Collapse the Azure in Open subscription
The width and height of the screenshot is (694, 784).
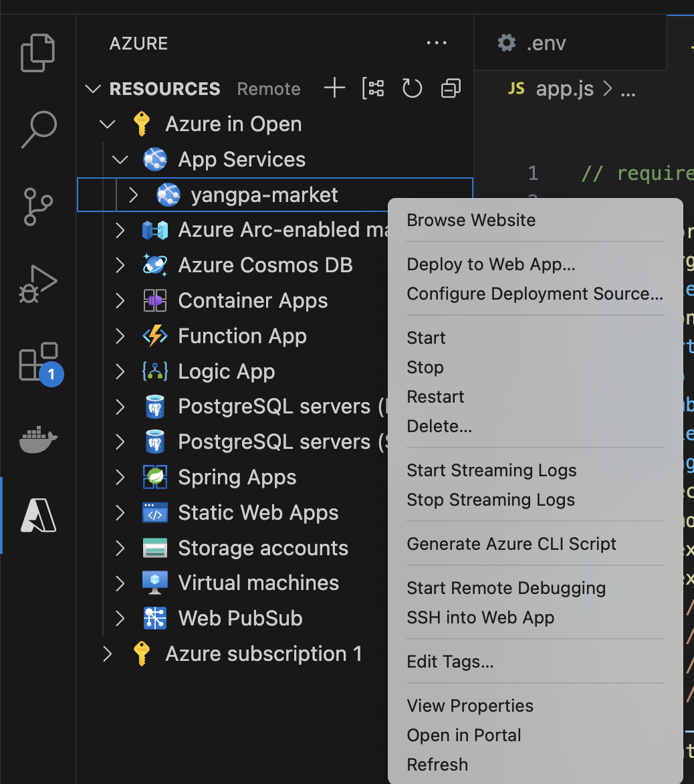[108, 124]
